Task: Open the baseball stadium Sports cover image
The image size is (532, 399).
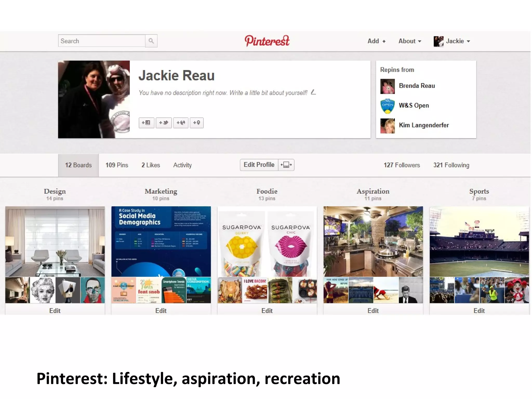Action: coord(479,241)
